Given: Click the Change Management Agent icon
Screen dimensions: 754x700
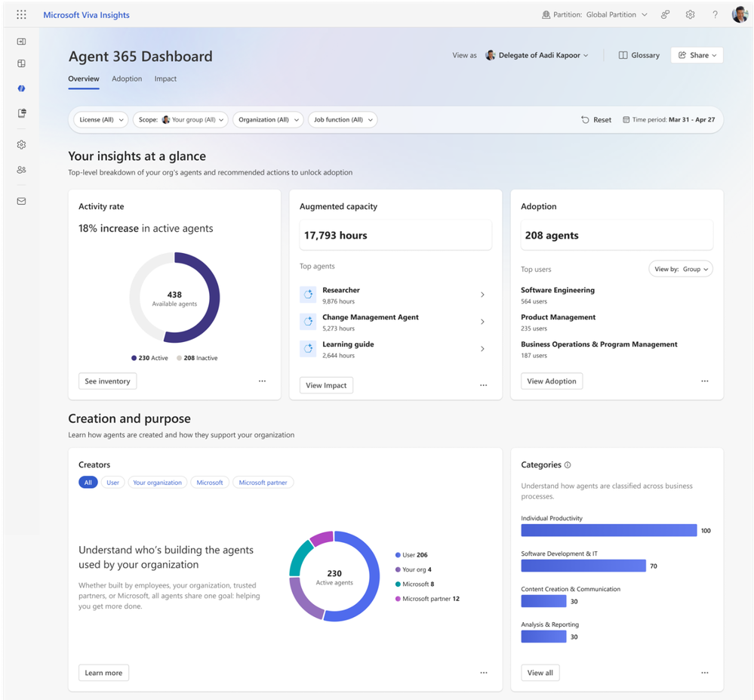Looking at the screenshot, I should [308, 322].
